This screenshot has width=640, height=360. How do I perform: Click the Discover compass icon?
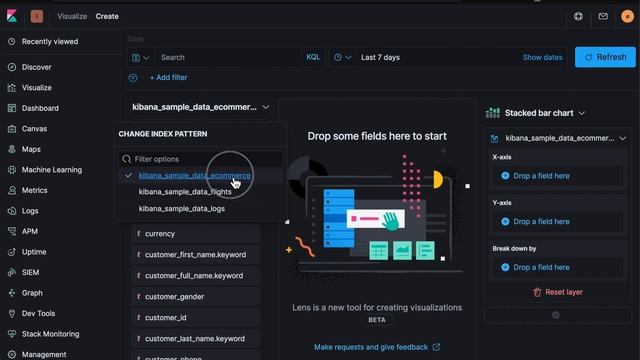point(12,67)
